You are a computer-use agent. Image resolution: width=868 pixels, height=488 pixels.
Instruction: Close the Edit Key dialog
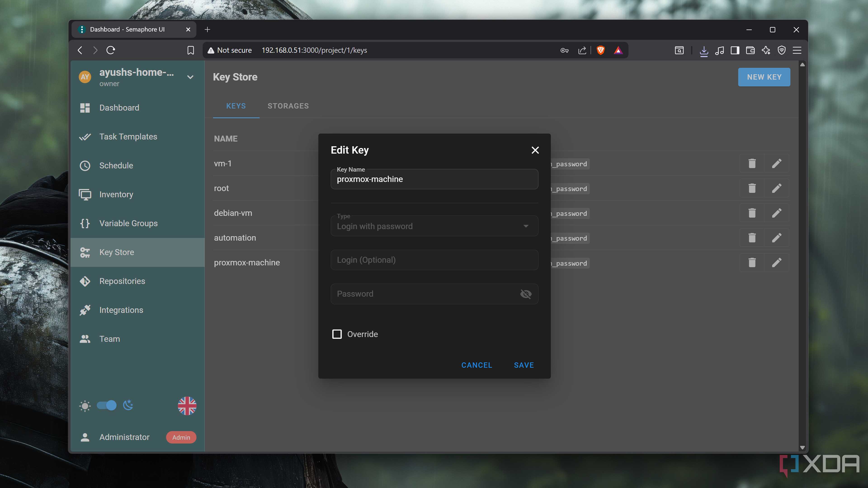pyautogui.click(x=535, y=150)
